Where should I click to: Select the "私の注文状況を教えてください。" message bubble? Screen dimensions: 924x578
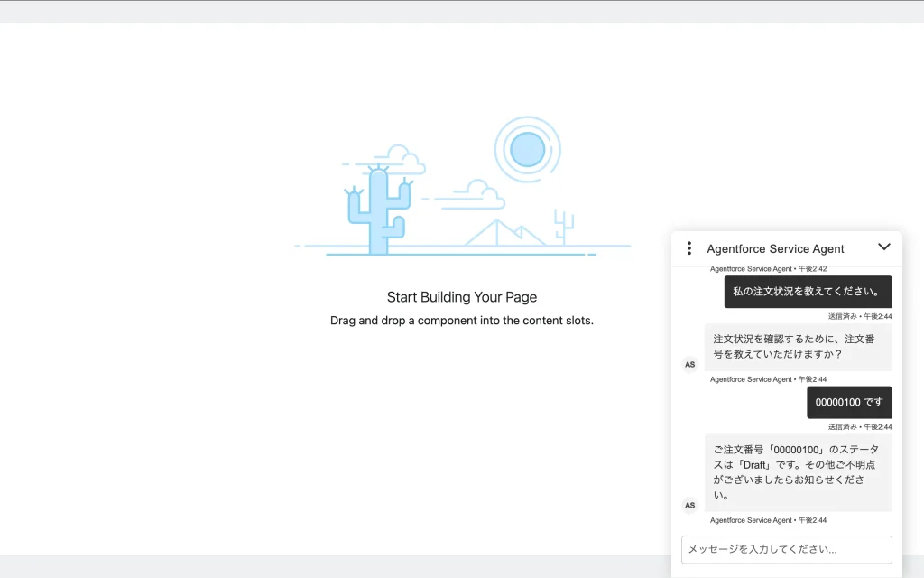pyautogui.click(x=808, y=292)
